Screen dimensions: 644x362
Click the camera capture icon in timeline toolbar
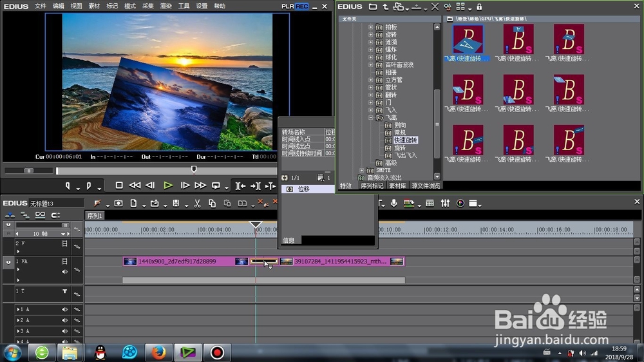click(118, 203)
